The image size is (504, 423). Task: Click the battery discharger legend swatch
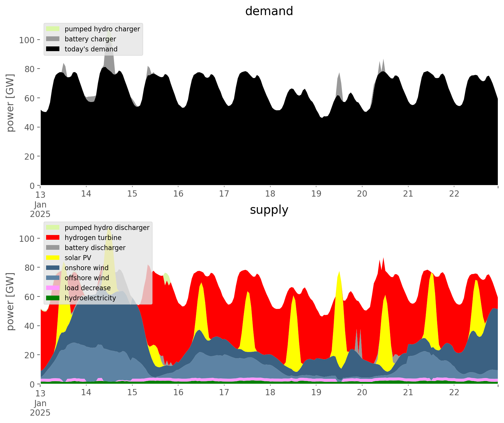click(x=53, y=248)
